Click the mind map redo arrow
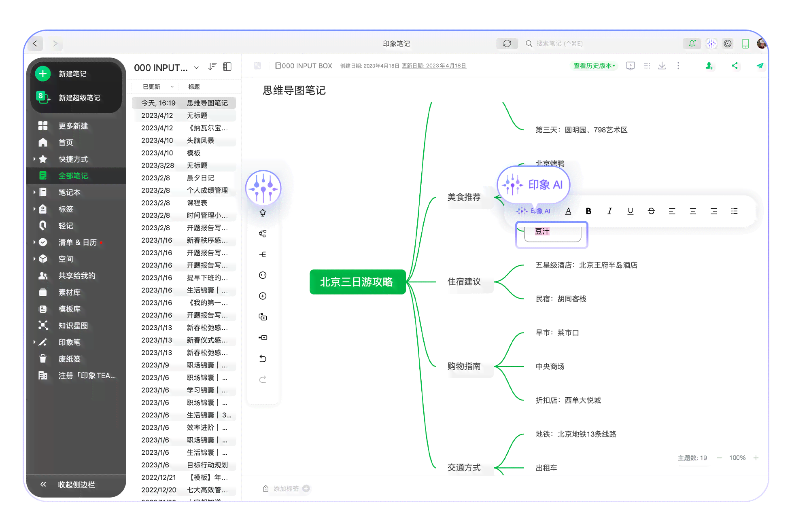 (263, 379)
